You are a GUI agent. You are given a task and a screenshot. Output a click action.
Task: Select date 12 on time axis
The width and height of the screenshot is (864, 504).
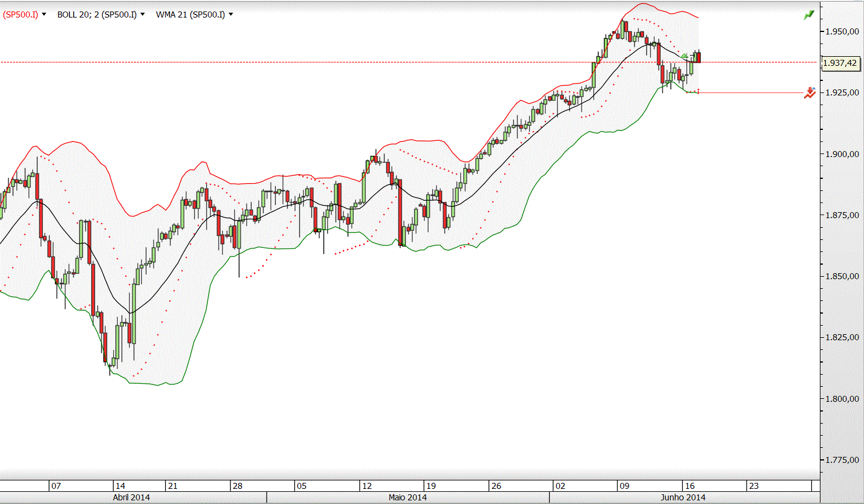tap(367, 486)
